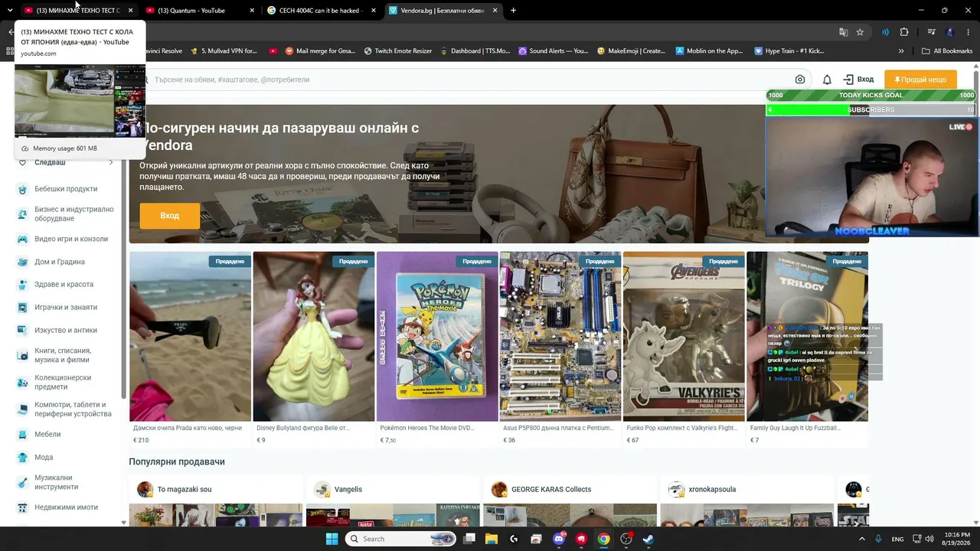The height and width of the screenshot is (551, 980).
Task: Open the Prada sunglasses listing photo
Action: coord(190,337)
